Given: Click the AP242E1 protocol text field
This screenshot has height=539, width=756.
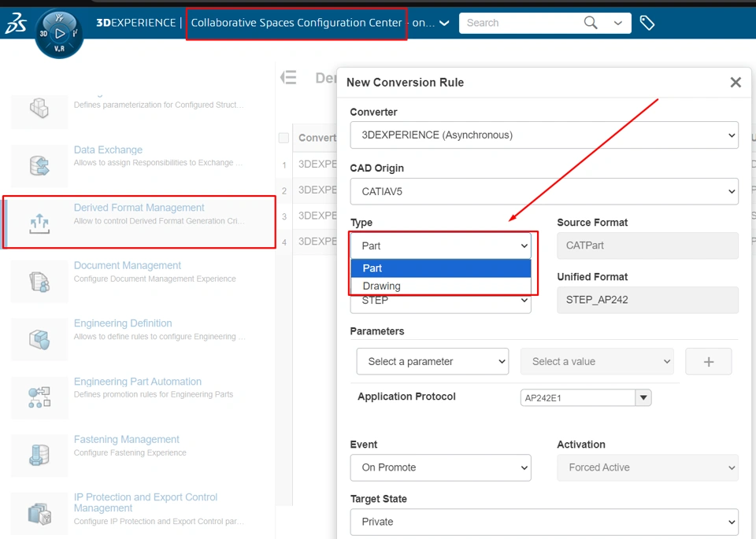Looking at the screenshot, I should coord(578,398).
